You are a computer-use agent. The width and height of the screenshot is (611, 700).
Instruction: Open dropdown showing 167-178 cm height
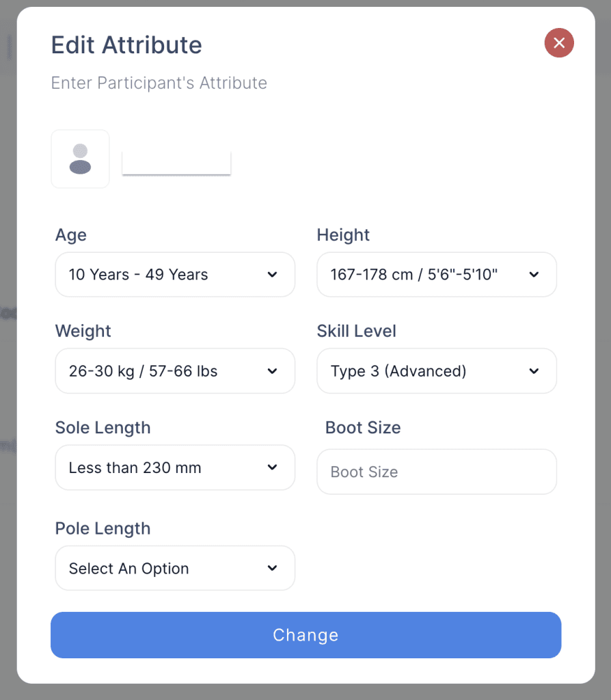click(x=424, y=275)
